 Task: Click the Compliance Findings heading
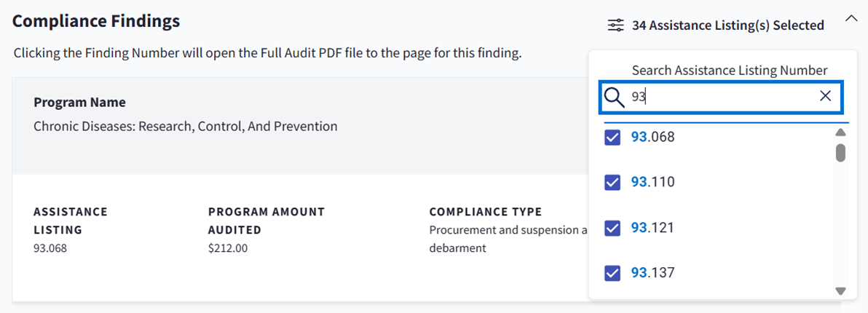[96, 21]
